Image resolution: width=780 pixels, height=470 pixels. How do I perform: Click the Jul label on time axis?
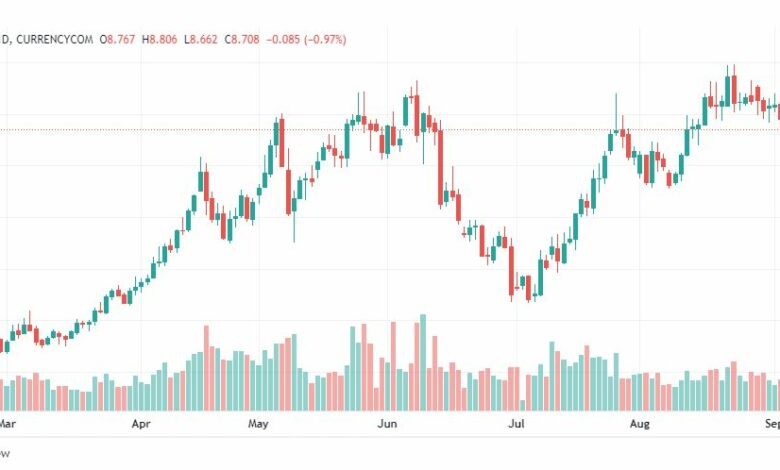point(516,424)
